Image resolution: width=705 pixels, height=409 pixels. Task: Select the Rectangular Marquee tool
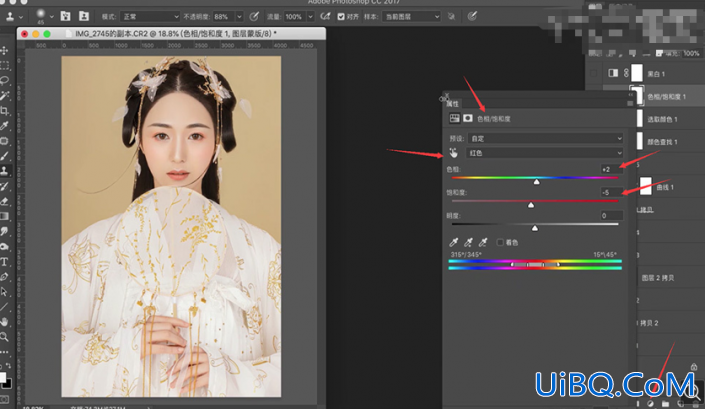(4, 65)
